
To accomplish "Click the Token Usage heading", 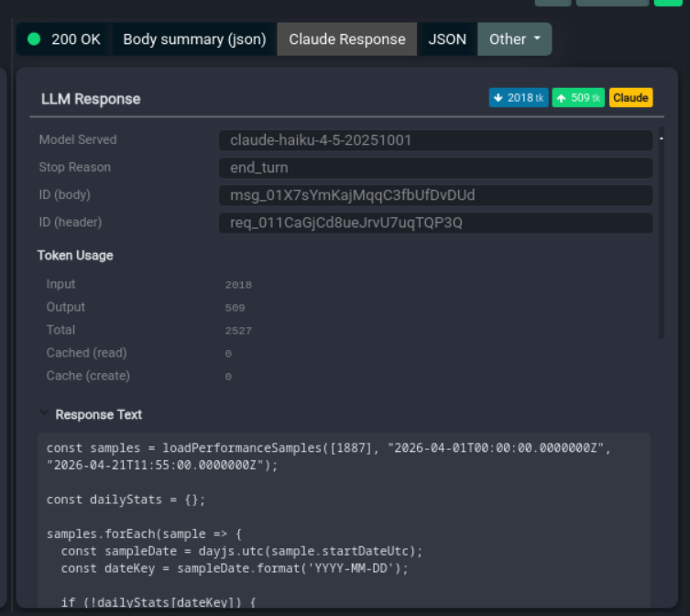I will (75, 256).
